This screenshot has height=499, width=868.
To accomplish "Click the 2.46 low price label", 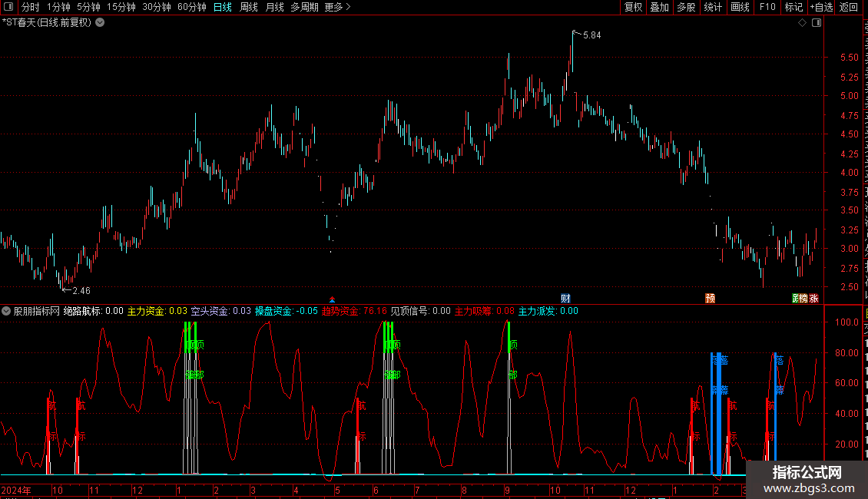I will (x=81, y=291).
